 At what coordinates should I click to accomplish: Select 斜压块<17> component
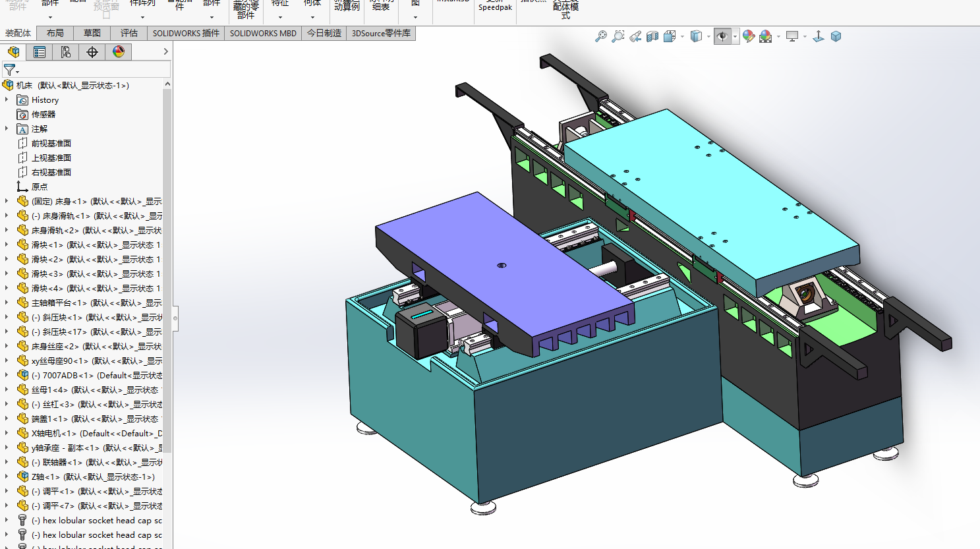pos(97,332)
